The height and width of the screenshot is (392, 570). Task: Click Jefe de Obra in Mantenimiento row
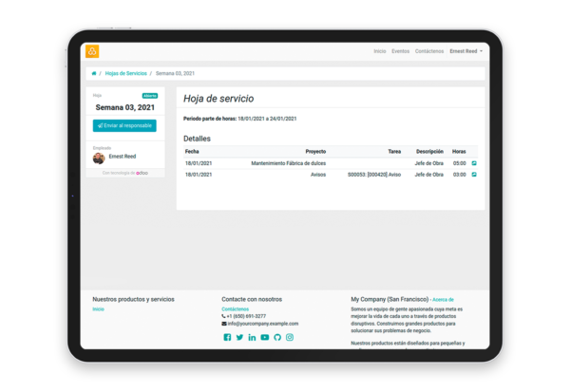pyautogui.click(x=429, y=163)
